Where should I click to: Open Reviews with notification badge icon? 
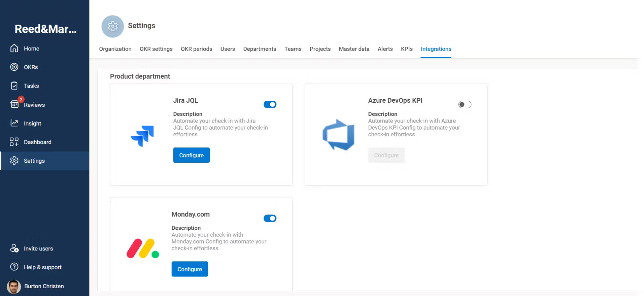click(15, 104)
